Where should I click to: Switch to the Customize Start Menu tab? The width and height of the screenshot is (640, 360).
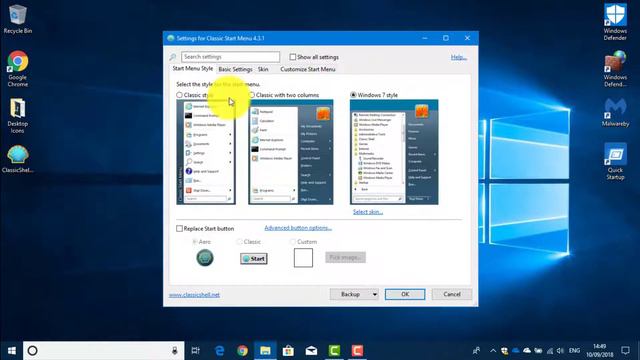coord(308,69)
